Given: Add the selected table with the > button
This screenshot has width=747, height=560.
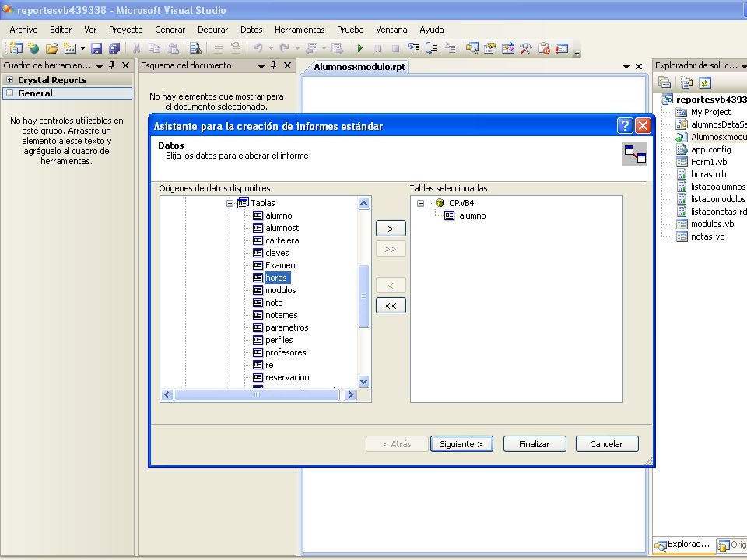Looking at the screenshot, I should [391, 229].
